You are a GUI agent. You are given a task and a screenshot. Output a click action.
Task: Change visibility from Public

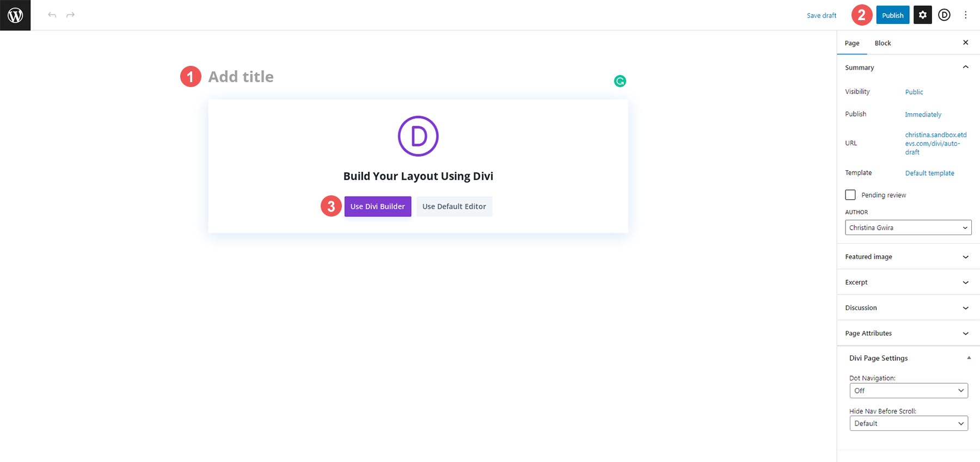coord(914,92)
